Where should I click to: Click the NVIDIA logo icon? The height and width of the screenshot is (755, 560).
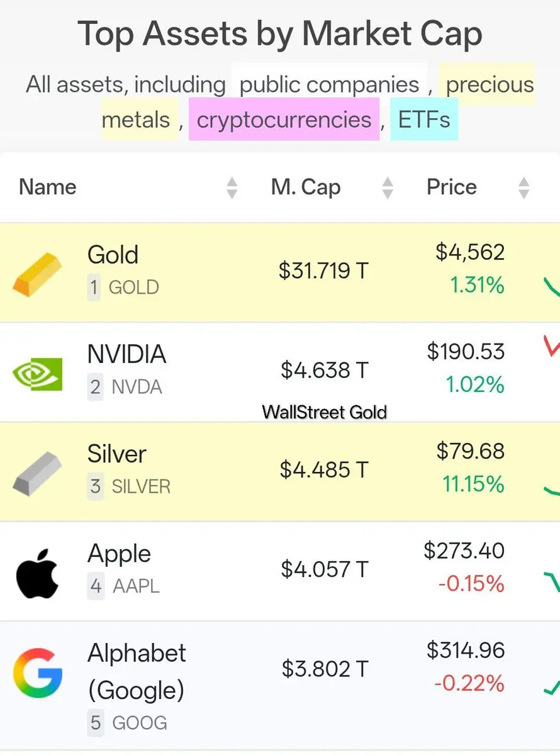[38, 374]
